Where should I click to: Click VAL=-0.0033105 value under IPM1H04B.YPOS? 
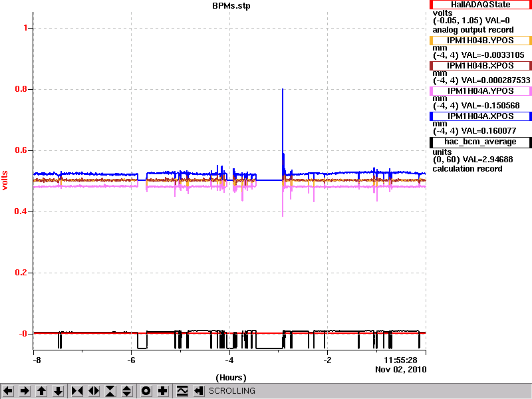[x=493, y=55]
